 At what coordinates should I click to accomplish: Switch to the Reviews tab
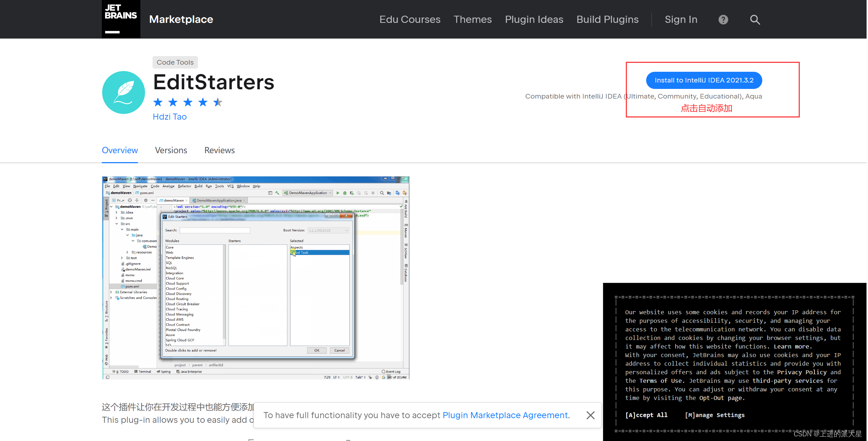[219, 150]
